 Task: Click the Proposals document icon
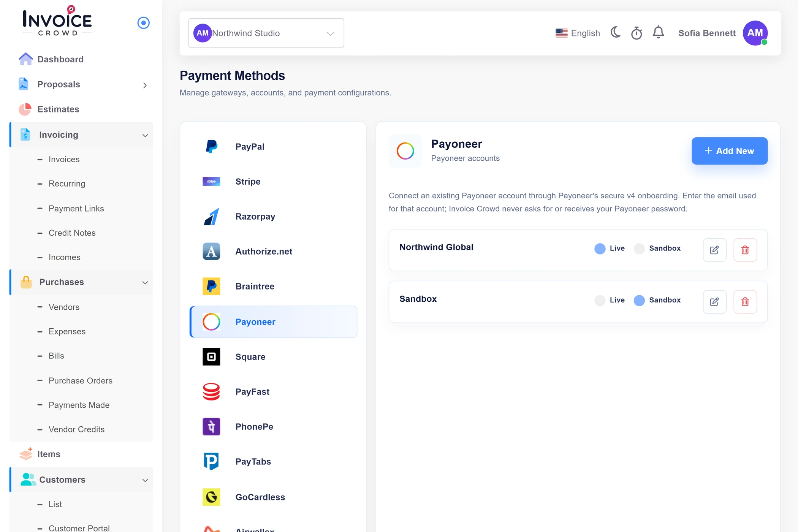point(24,84)
